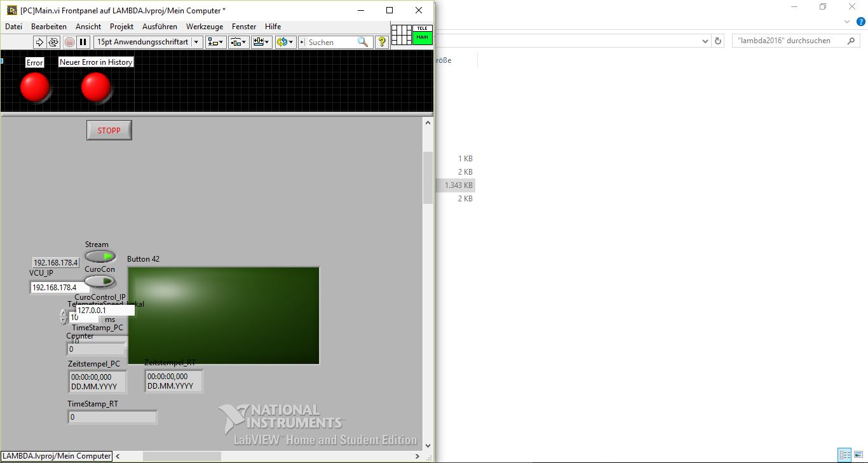Expand the Explorer ribbon chevron
868x463 pixels.
[x=847, y=22]
